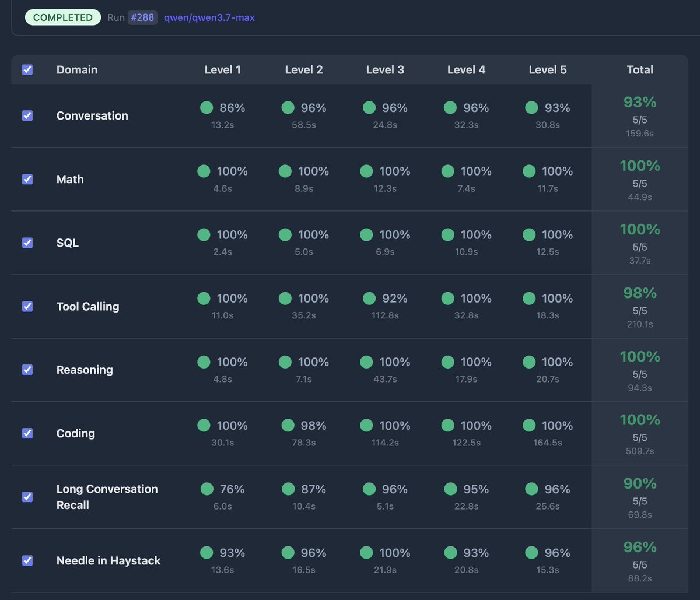Click the Level 1 column header
This screenshot has height=600, width=700.
(x=223, y=70)
